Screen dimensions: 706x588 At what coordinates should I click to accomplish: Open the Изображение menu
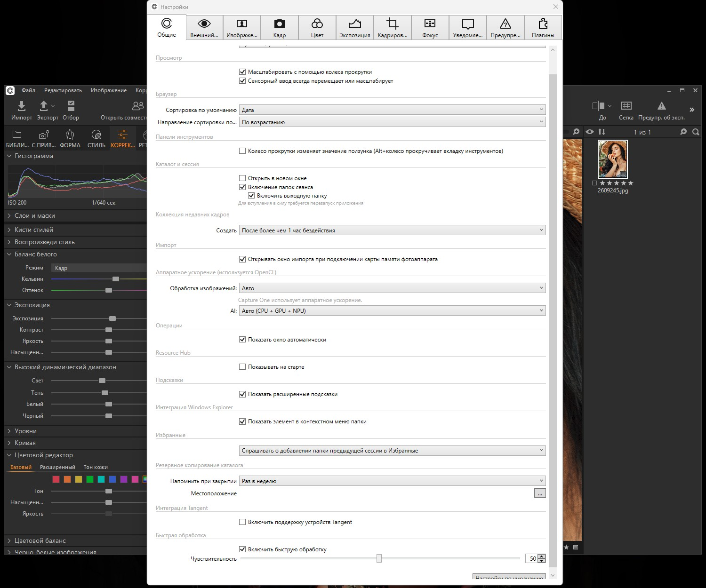tap(109, 90)
